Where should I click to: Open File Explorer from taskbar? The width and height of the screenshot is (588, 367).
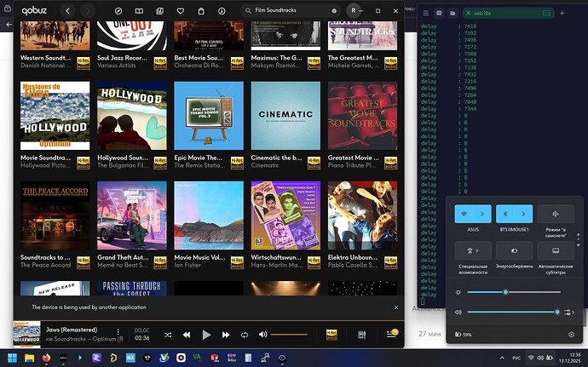pyautogui.click(x=29, y=358)
